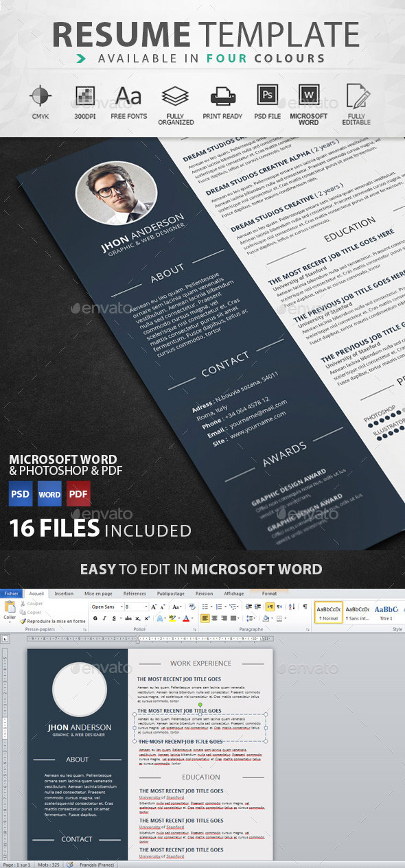The width and height of the screenshot is (405, 868).
Task: Click the justify alignment icon
Action: pos(233,618)
